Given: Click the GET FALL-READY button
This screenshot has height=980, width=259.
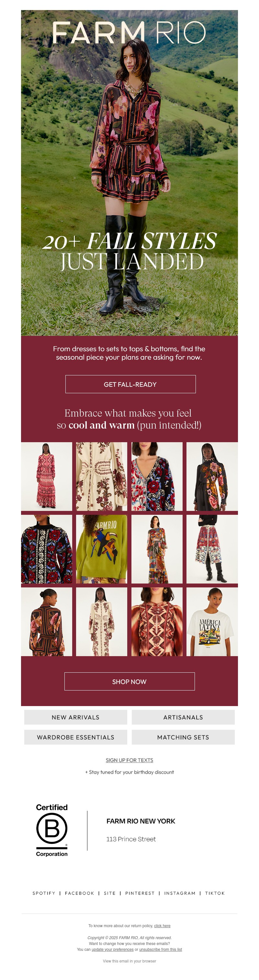Looking at the screenshot, I should (130, 384).
